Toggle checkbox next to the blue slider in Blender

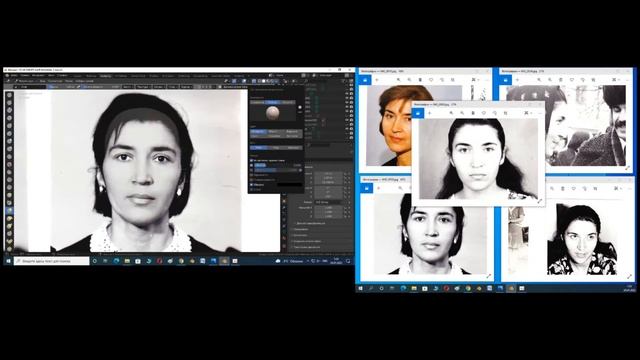251,165
